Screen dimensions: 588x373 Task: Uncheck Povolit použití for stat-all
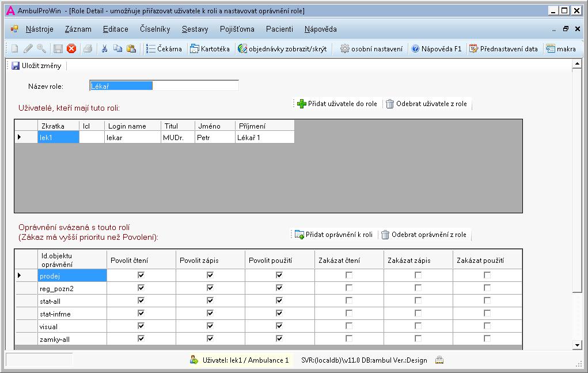point(279,300)
